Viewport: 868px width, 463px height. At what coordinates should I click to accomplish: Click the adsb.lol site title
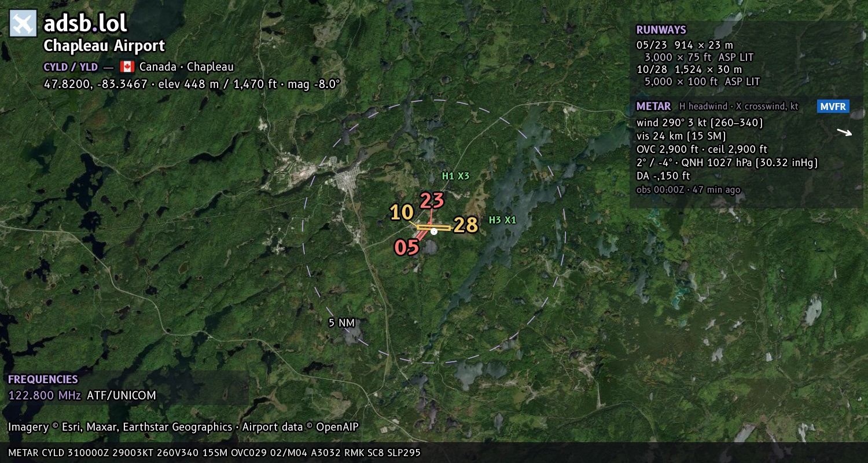coord(85,23)
